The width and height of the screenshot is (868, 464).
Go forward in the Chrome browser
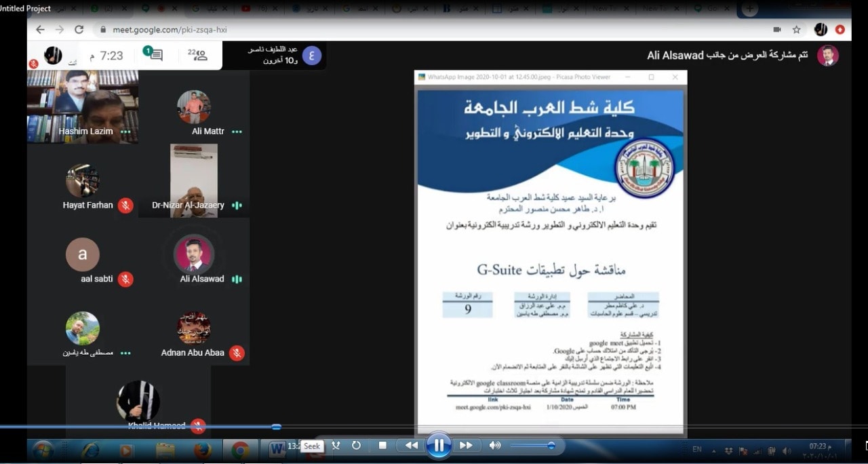pyautogui.click(x=59, y=30)
